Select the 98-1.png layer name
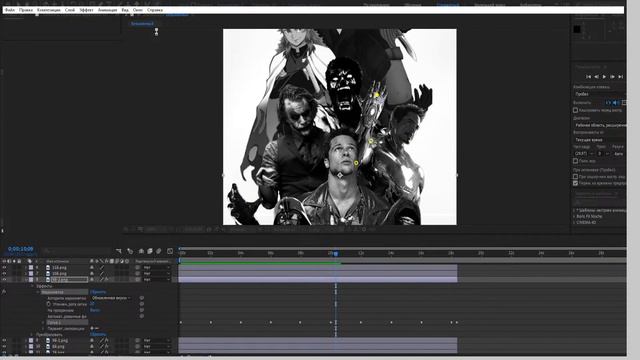Image resolution: width=640 pixels, height=360 pixels. click(x=60, y=340)
